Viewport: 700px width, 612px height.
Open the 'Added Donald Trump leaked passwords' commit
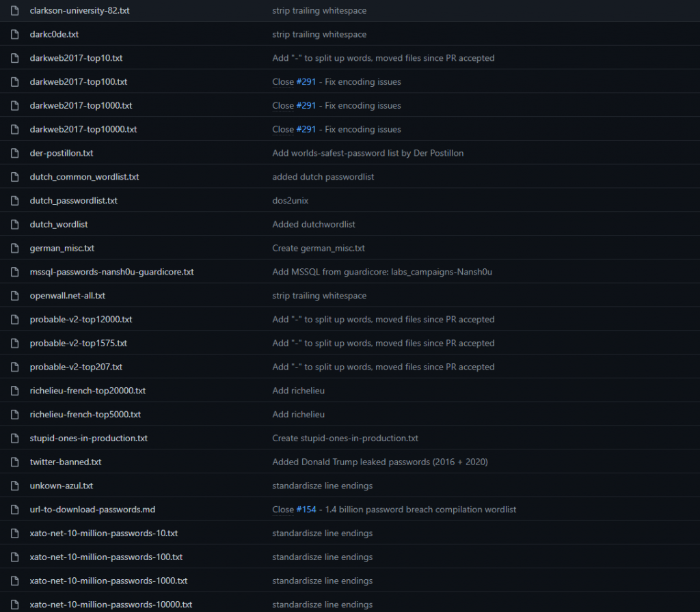[x=380, y=462]
